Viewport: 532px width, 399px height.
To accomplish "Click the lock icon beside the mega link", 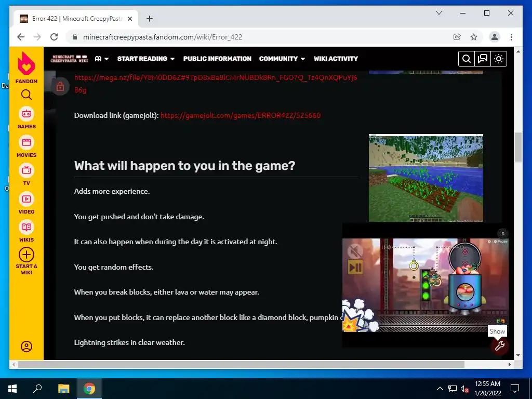I will tap(60, 87).
